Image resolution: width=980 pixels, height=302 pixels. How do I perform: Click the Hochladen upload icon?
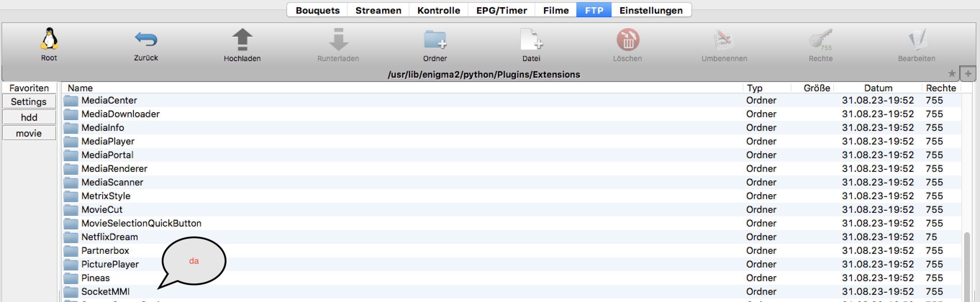point(242,39)
